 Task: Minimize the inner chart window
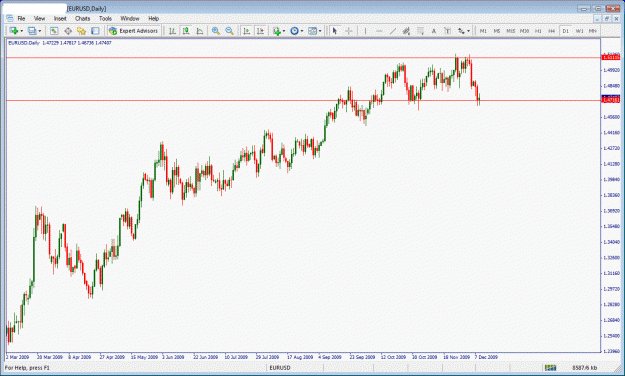click(597, 19)
